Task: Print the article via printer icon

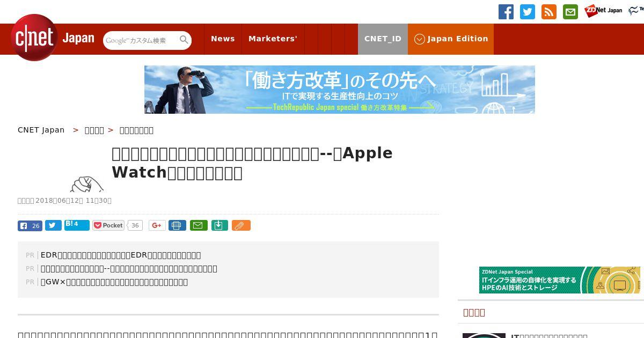Action: coord(177,225)
